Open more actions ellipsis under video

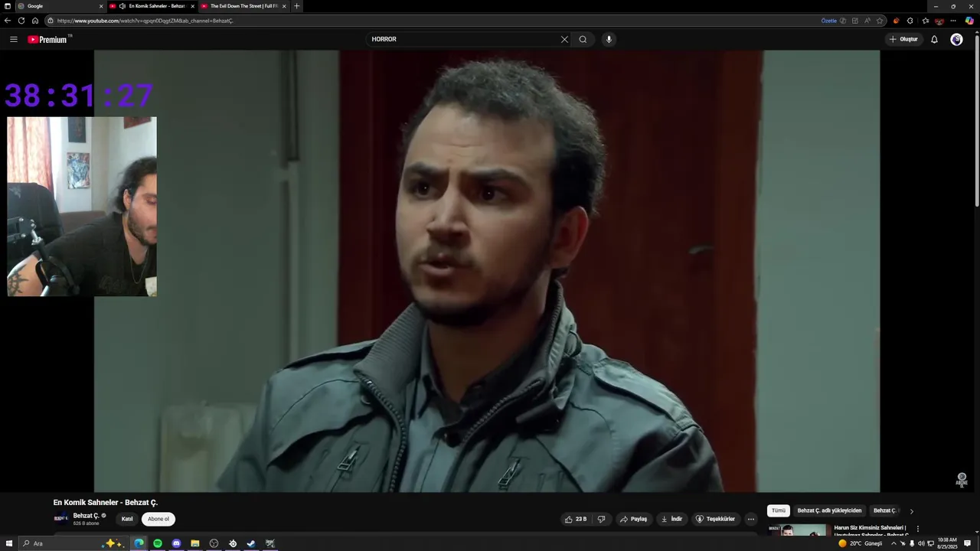(751, 519)
